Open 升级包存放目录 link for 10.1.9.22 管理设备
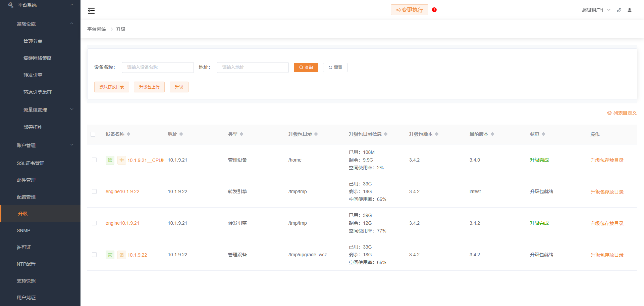Viewport: 644px width, 306px height. [x=607, y=255]
